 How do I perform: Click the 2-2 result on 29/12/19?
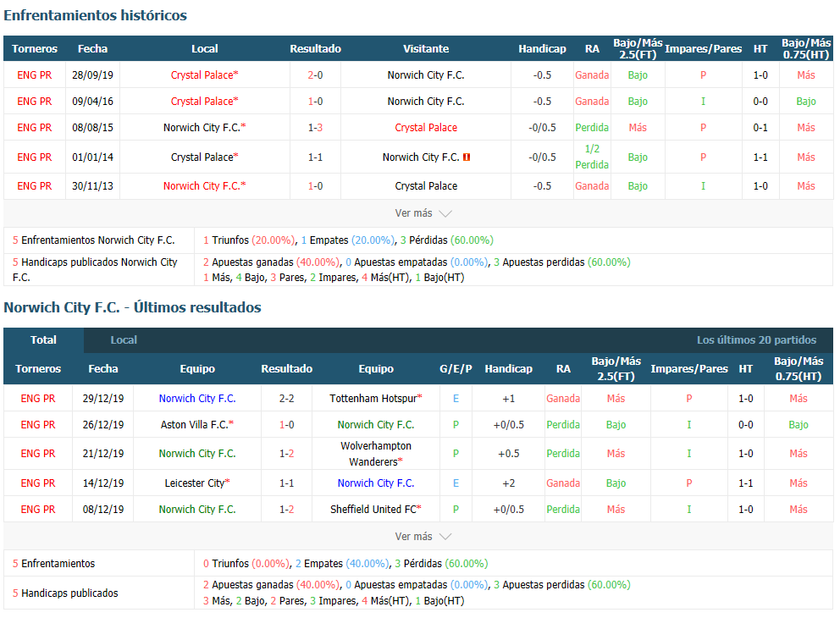pos(286,399)
